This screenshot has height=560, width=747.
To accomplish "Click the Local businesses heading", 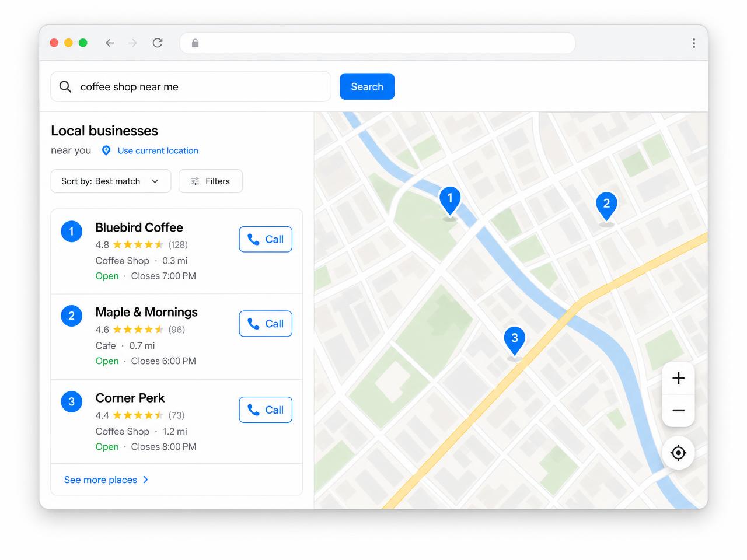I will pyautogui.click(x=104, y=131).
